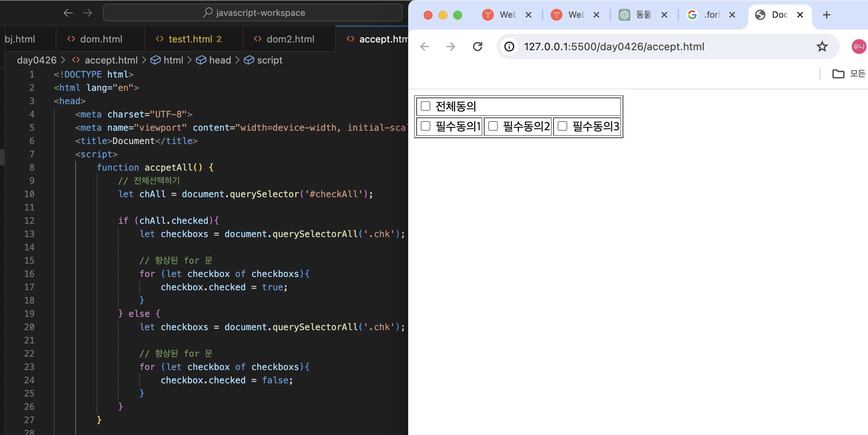Viewport: 868px width, 435px height.
Task: Open a new browser tab with plus
Action: pos(827,15)
